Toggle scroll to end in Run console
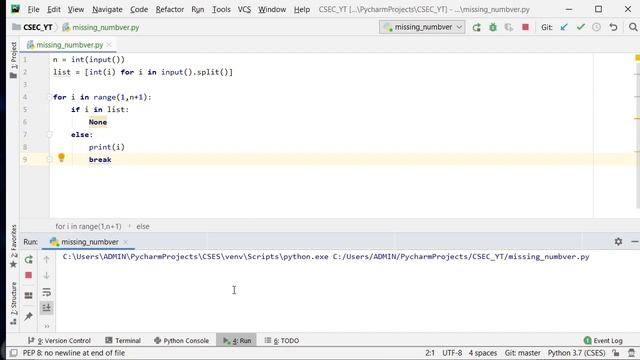 pos(47,307)
